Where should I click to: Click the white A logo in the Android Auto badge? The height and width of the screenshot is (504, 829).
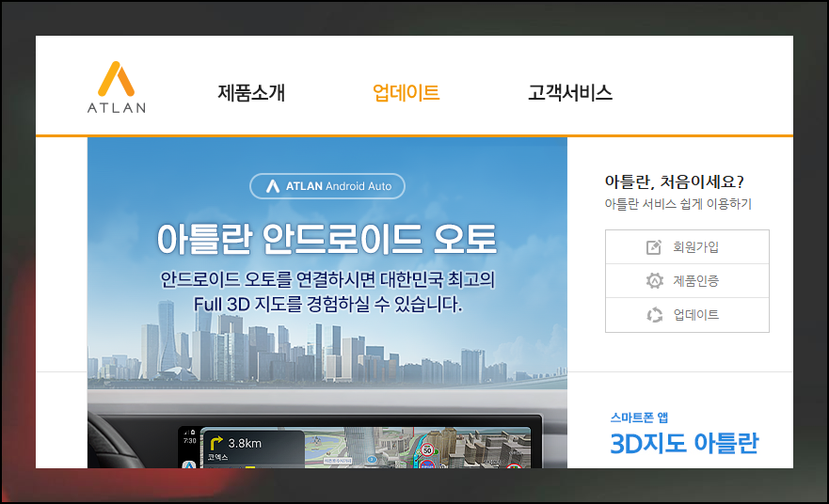pos(273,186)
